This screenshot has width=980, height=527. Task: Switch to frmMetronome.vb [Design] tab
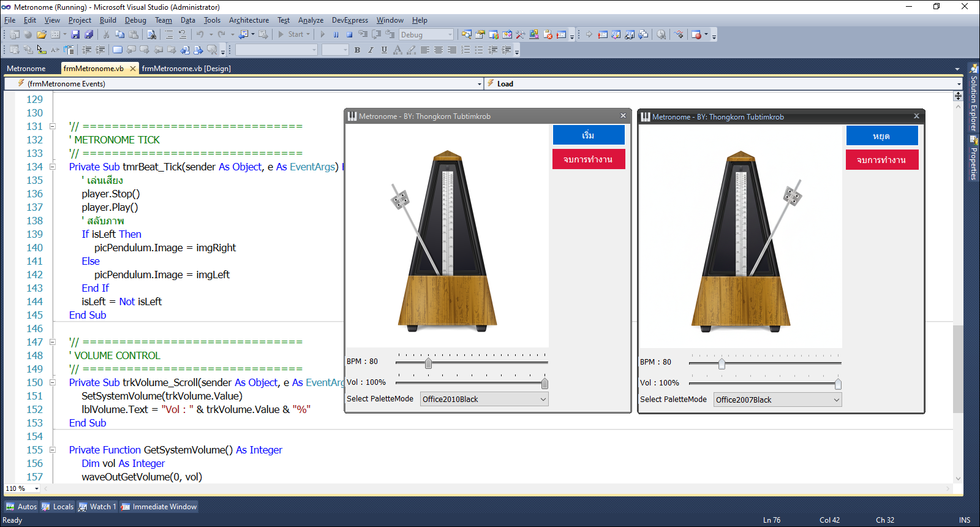pos(186,69)
